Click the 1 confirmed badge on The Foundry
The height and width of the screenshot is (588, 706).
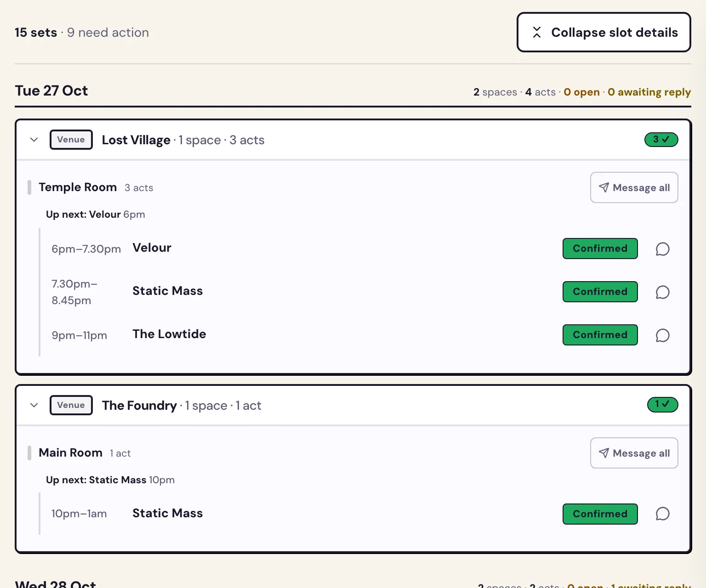tap(662, 404)
